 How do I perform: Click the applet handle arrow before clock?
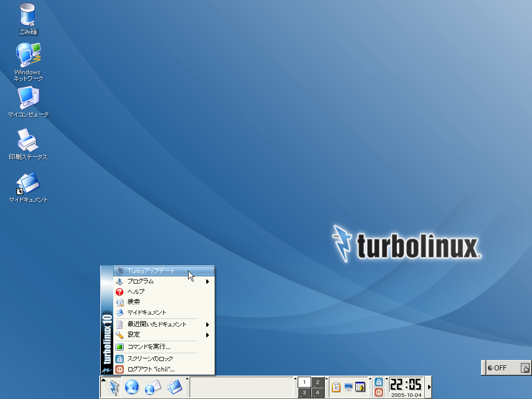pos(387,379)
